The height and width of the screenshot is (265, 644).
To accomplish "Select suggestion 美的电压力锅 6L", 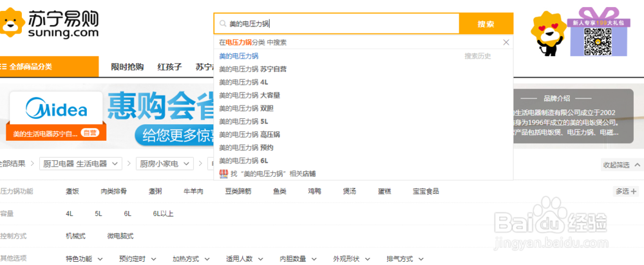I will [243, 160].
